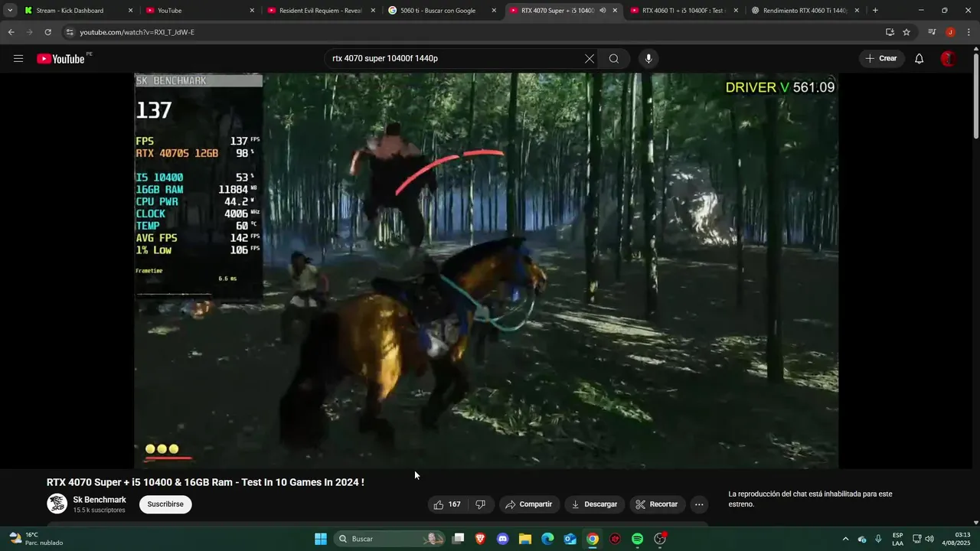
Task: Switch to Resident Evil Requiem tab
Action: click(320, 11)
